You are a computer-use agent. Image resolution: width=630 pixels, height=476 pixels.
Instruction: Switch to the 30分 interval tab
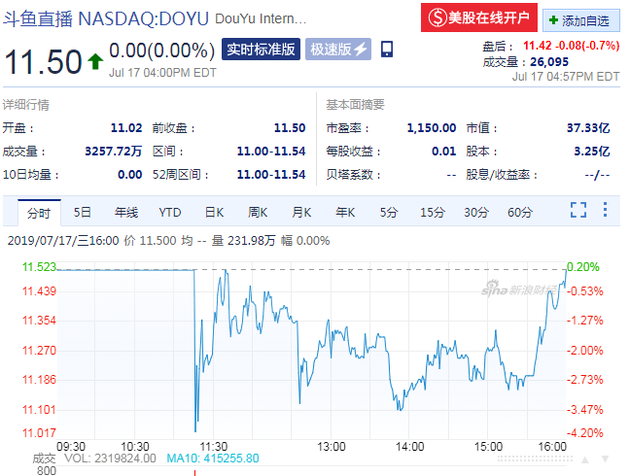point(477,212)
